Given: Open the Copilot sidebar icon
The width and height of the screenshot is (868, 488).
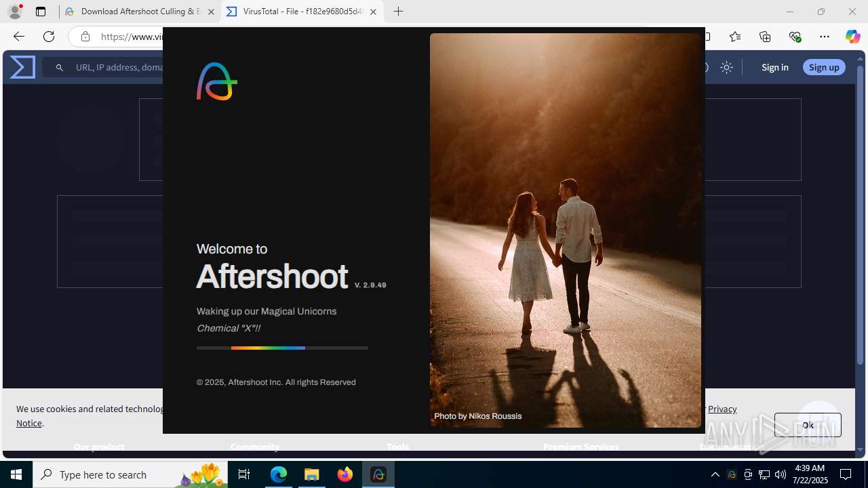Looking at the screenshot, I should (x=852, y=37).
